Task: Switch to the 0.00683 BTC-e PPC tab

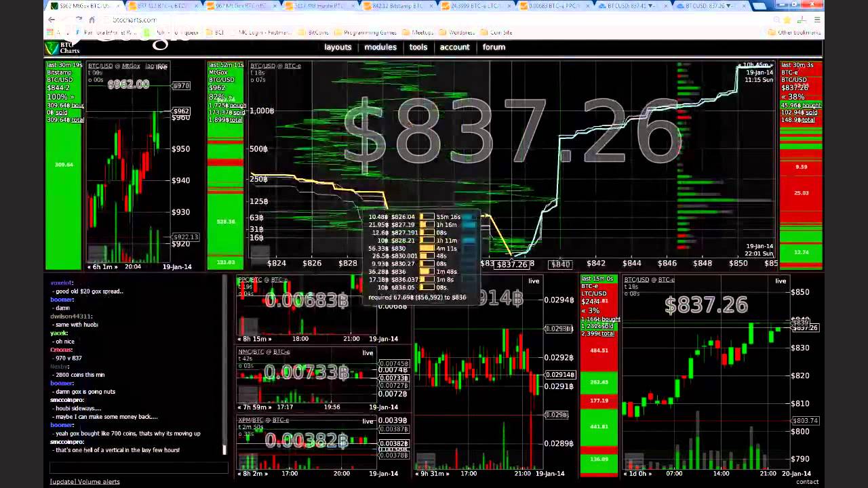Action: pyautogui.click(x=556, y=6)
